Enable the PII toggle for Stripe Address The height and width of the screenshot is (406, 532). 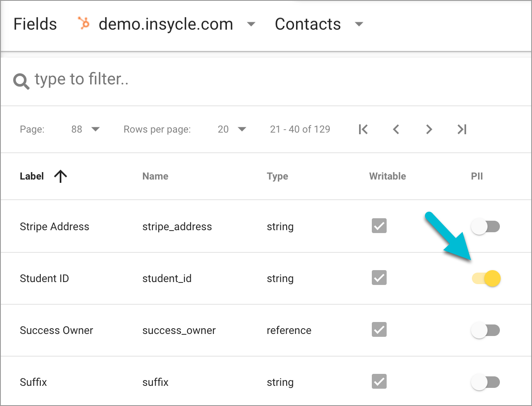tap(485, 226)
